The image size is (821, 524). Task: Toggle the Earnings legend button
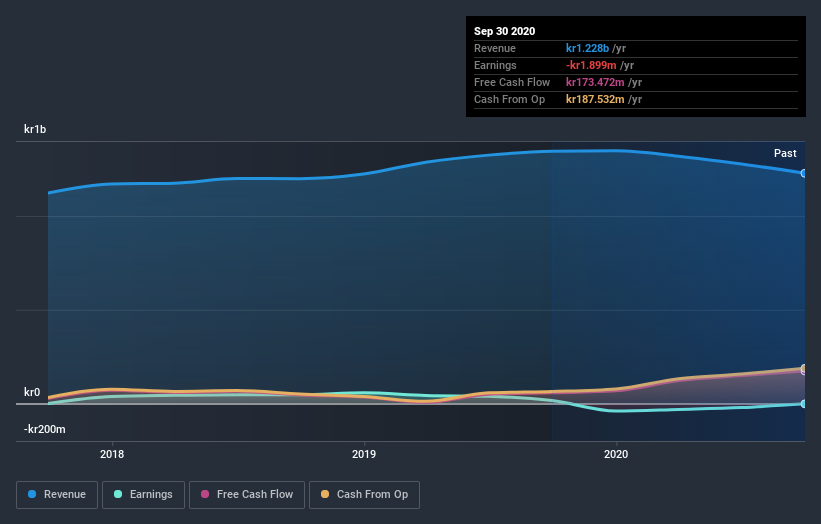tap(143, 495)
